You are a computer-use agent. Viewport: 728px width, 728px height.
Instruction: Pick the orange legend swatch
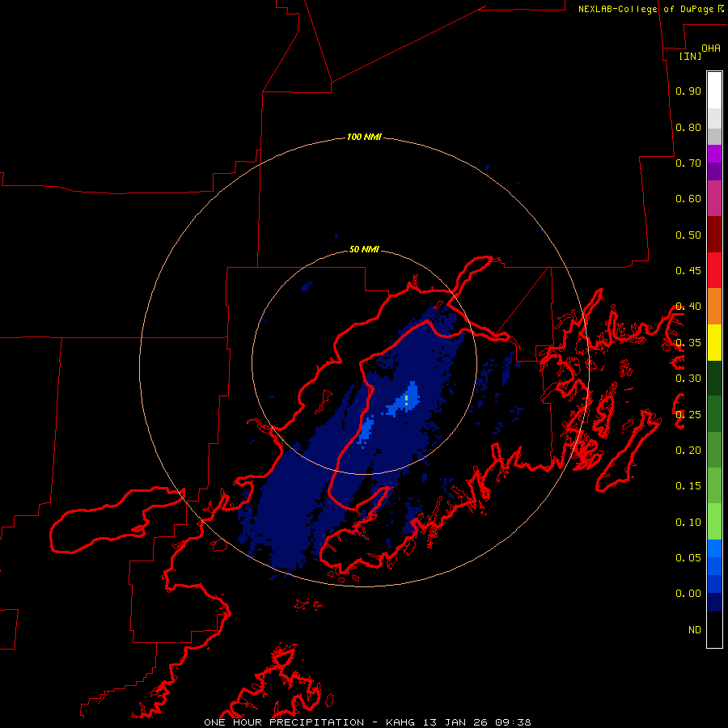(714, 307)
